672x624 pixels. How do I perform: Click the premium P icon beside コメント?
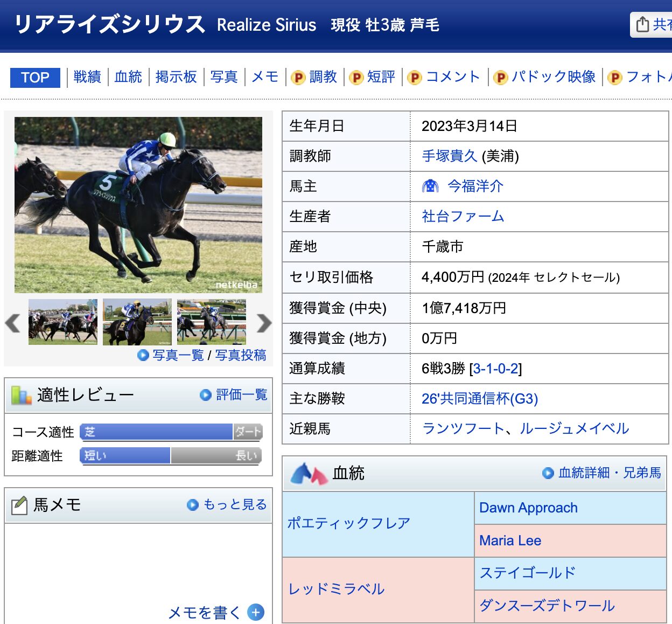click(x=415, y=78)
